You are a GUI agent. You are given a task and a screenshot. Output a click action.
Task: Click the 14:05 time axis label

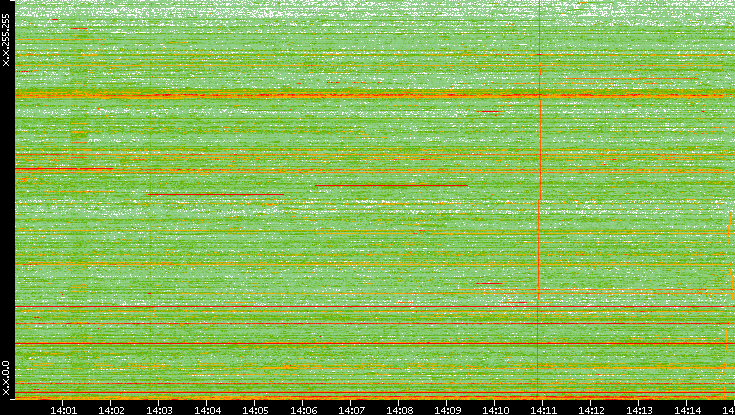coord(255,410)
